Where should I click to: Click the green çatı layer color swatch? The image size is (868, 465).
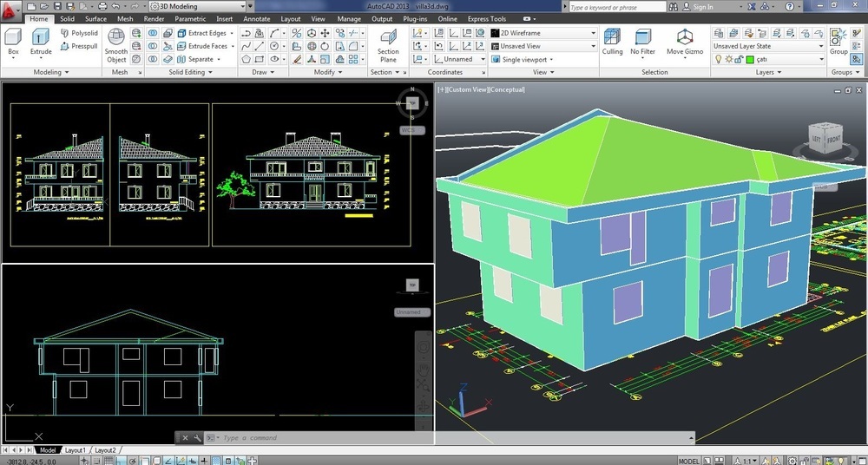click(x=750, y=59)
